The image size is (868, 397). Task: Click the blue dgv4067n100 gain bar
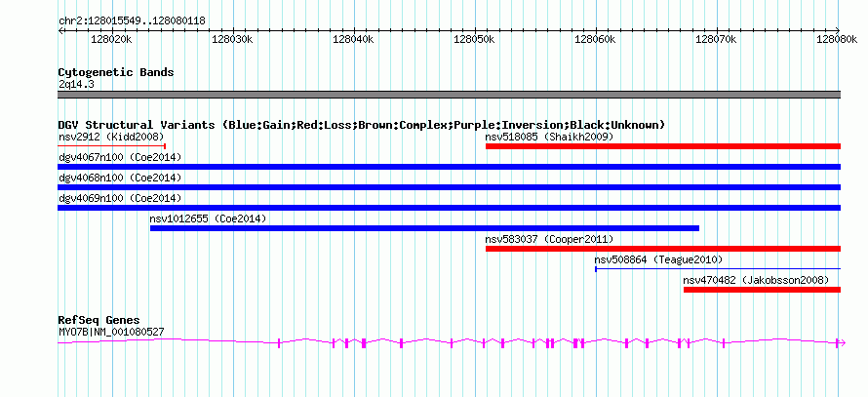pos(450,167)
